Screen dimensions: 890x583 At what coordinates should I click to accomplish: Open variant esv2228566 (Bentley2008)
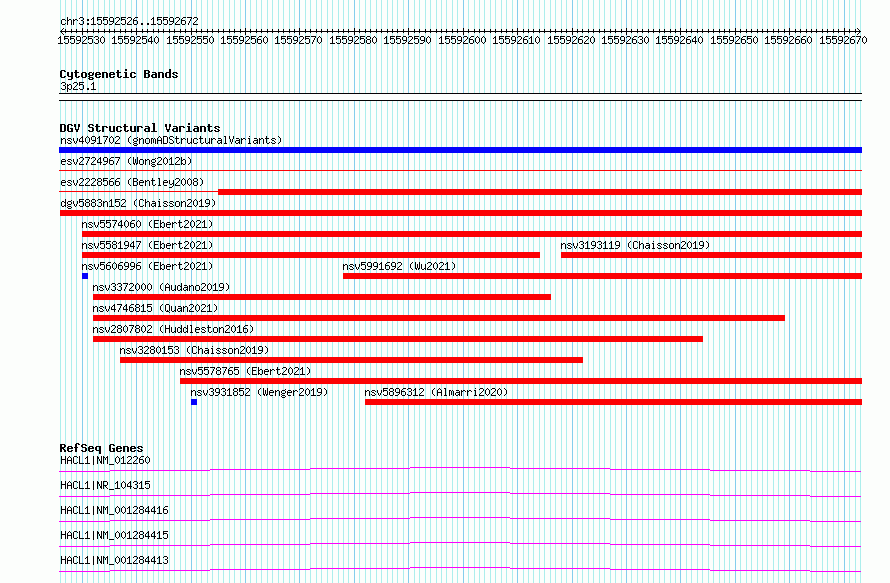click(132, 182)
